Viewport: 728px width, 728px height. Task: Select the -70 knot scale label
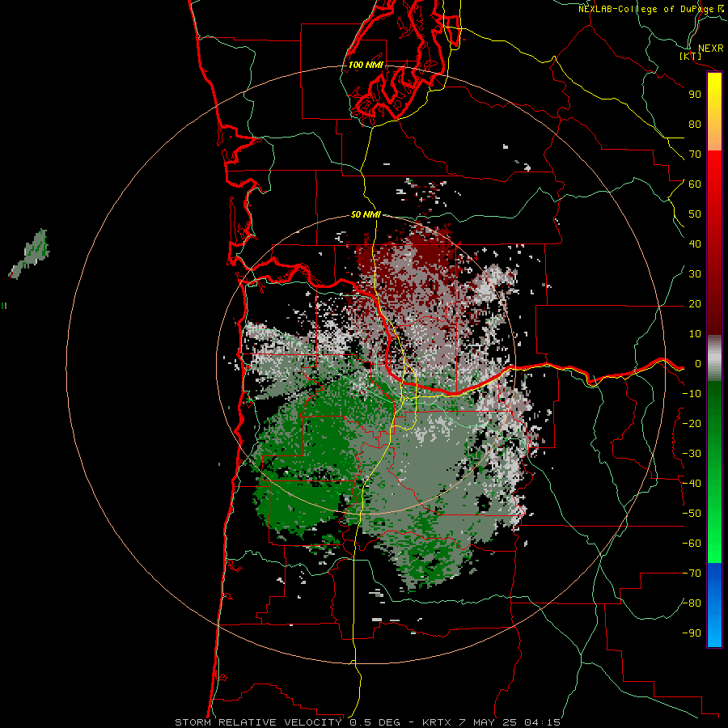point(692,574)
